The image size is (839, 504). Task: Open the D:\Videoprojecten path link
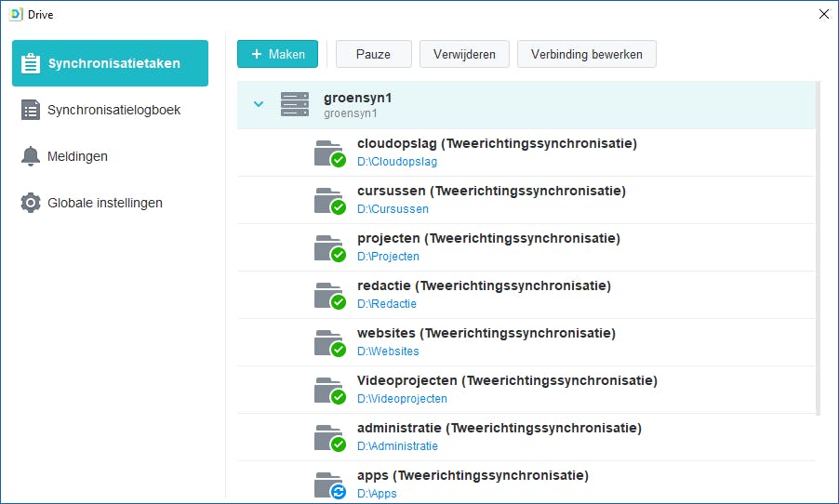click(x=402, y=399)
